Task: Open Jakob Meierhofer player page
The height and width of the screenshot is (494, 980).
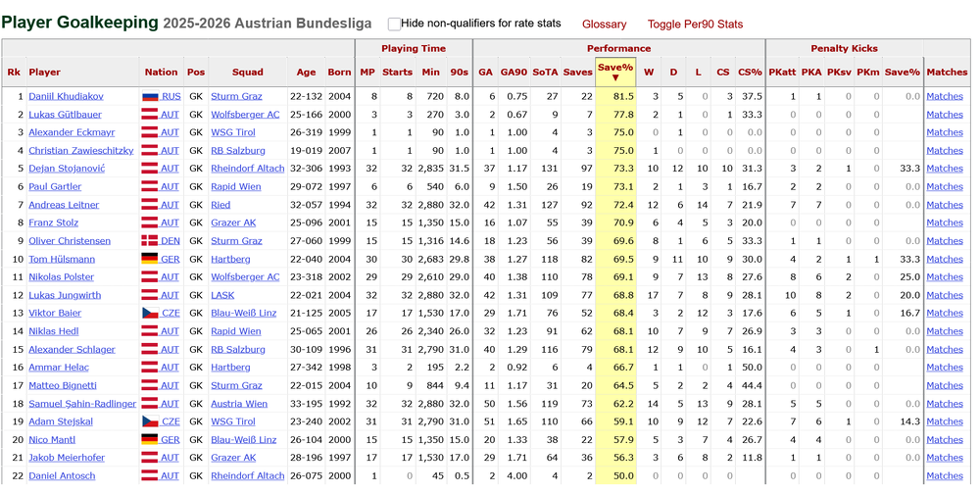Action: pos(67,458)
